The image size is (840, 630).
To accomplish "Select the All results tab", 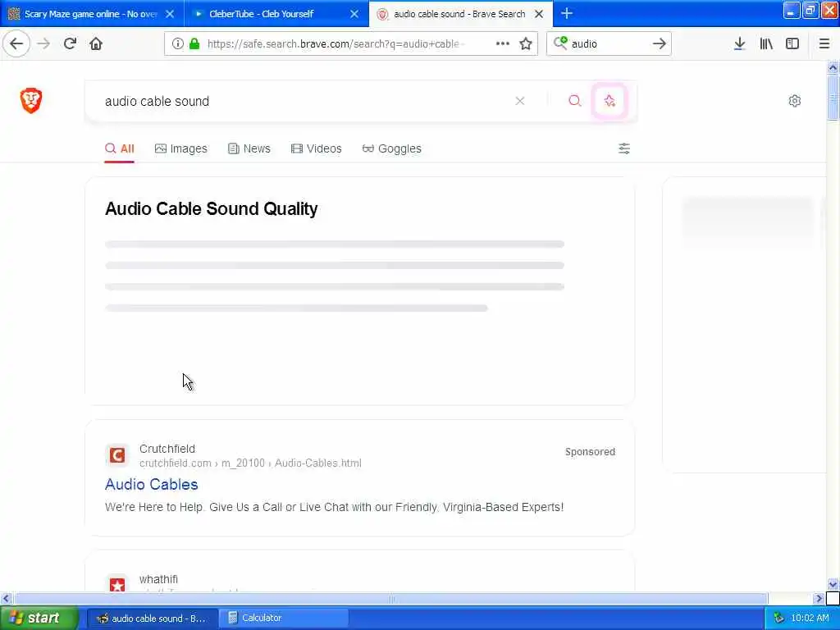I will pyautogui.click(x=120, y=148).
